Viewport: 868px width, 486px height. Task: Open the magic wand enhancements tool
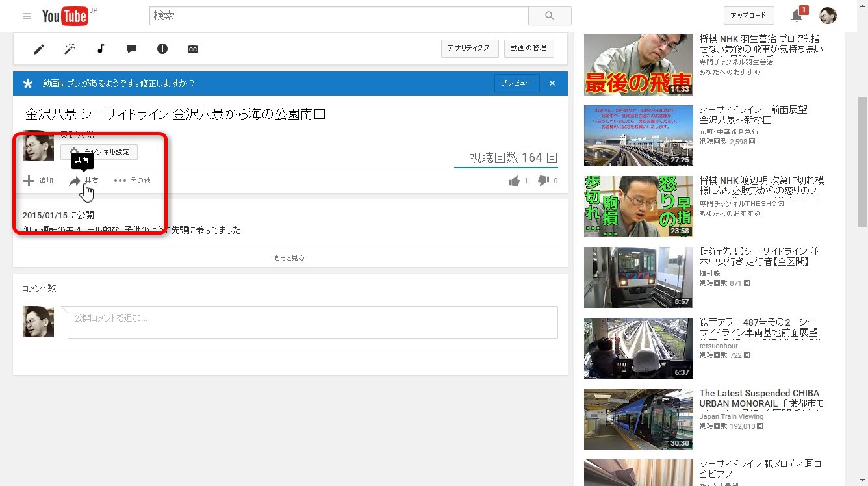click(70, 49)
